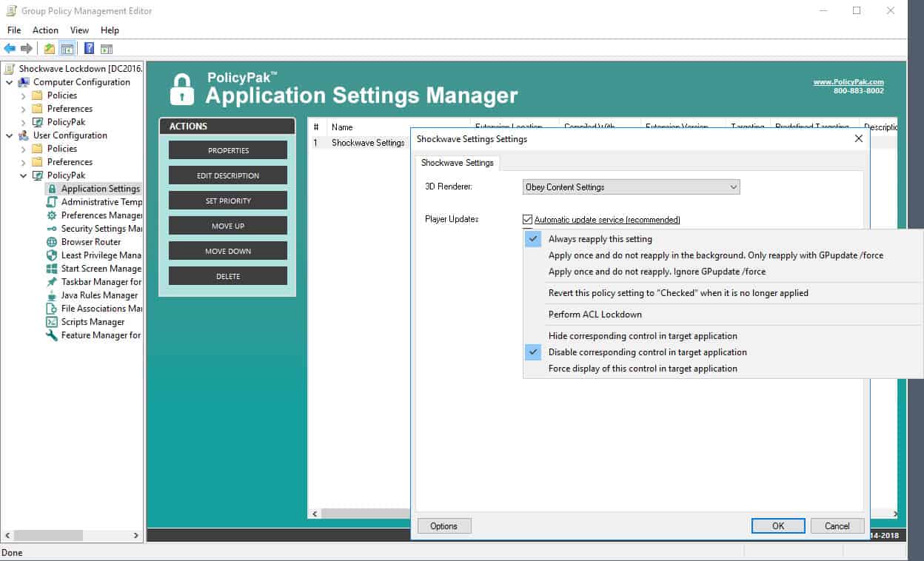This screenshot has height=561, width=924.
Task: Click the Up One Level folder icon
Action: (50, 49)
